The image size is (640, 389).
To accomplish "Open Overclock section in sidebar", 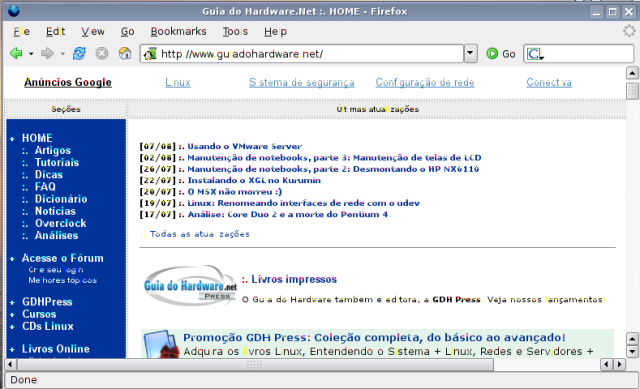I will click(60, 223).
